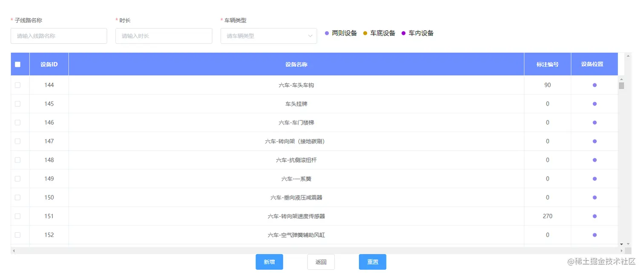Click the device ID 148 cell

(x=49, y=160)
